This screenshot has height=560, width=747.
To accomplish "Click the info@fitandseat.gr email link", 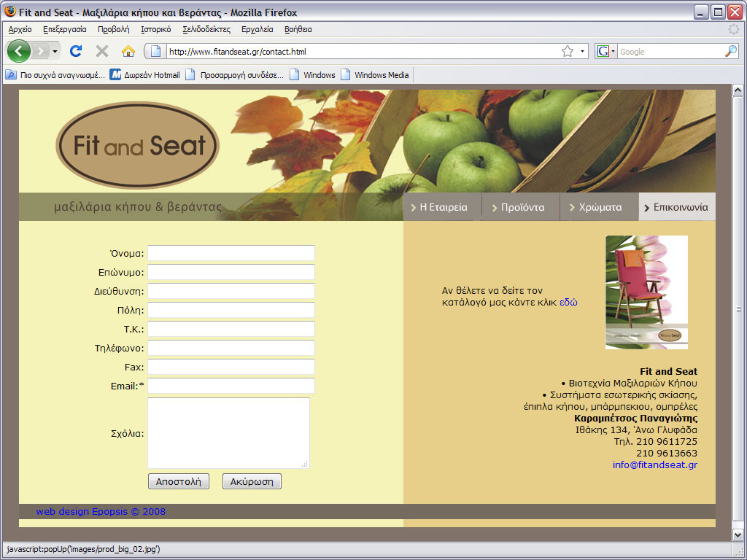I will (x=655, y=464).
